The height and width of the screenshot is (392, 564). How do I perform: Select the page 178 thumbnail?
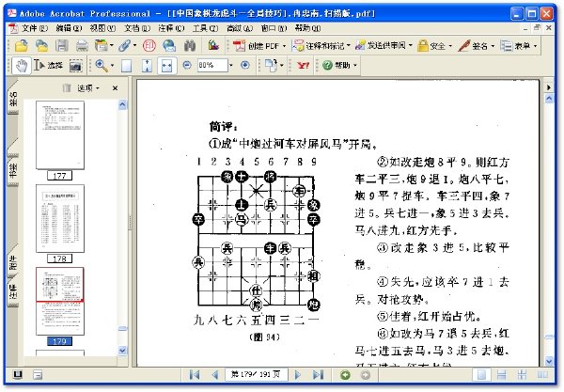(x=60, y=218)
